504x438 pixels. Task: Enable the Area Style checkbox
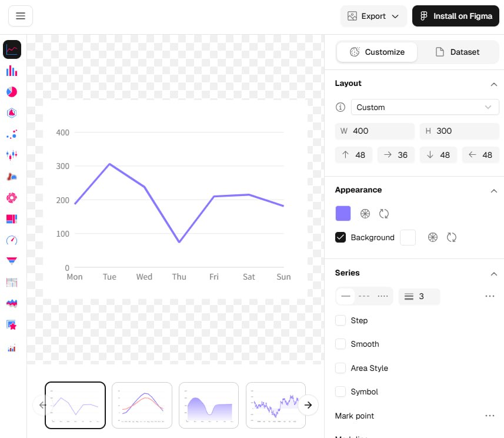point(341,368)
